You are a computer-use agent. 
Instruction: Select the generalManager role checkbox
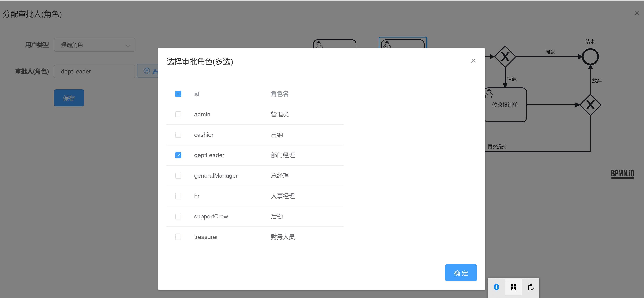tap(178, 176)
